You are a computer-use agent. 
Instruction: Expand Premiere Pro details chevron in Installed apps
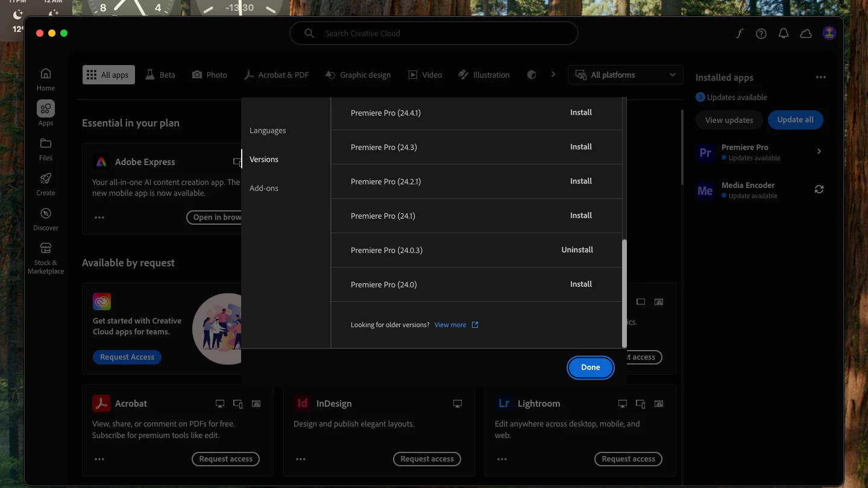[x=819, y=151]
